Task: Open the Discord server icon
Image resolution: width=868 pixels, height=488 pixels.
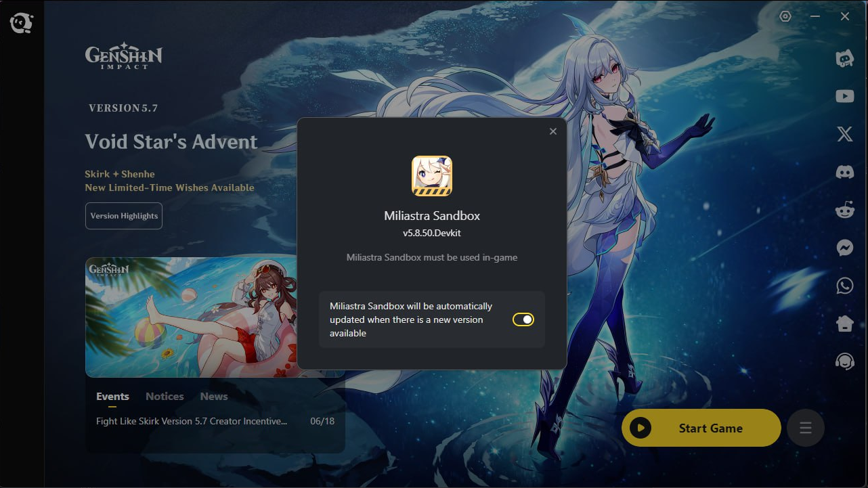Action: (x=845, y=172)
